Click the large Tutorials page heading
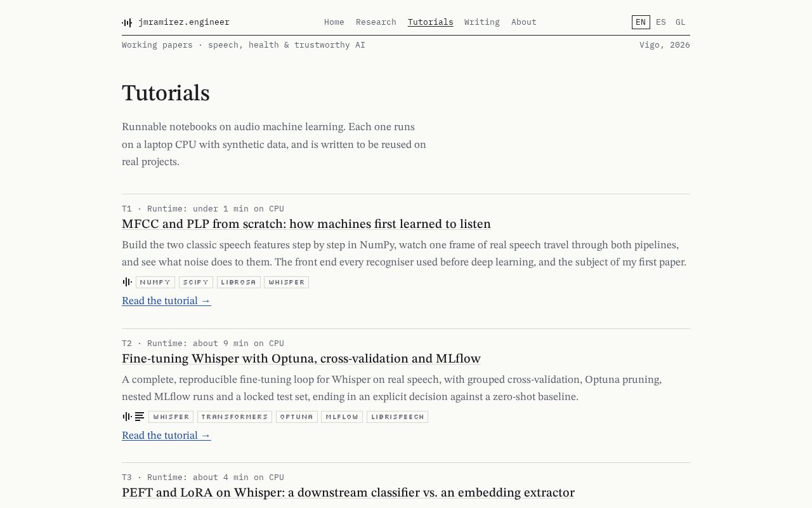The height and width of the screenshot is (508, 812). coord(166,93)
